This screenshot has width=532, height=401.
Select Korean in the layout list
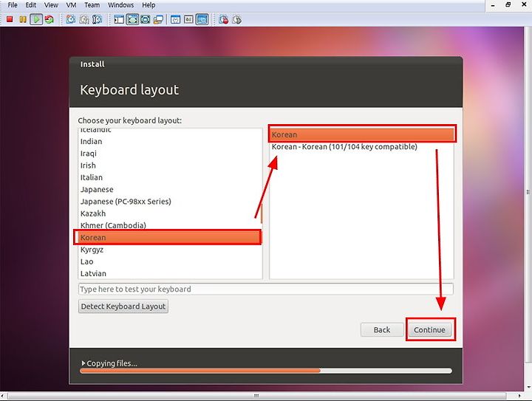click(x=168, y=237)
